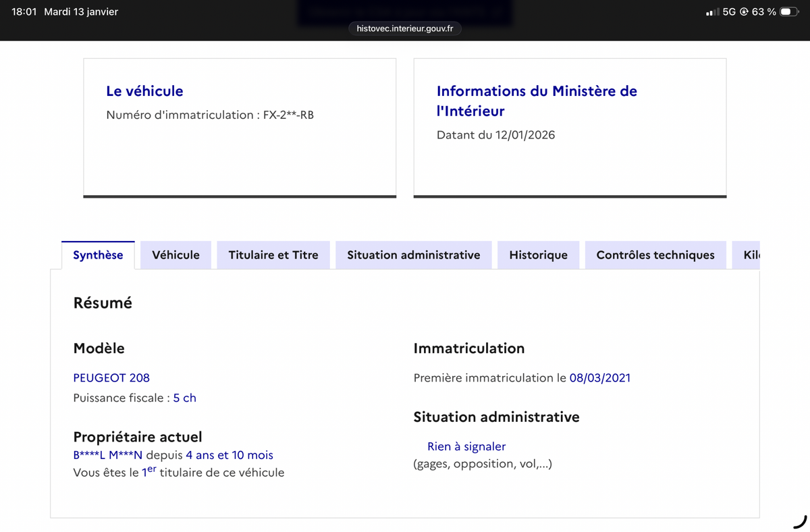Select the Situation administrative tab
The image size is (810, 532).
pyautogui.click(x=413, y=255)
